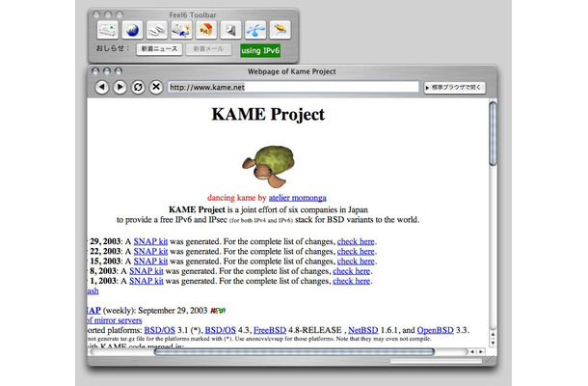
Task: Click the scroll left arrow
Action: 471,352
